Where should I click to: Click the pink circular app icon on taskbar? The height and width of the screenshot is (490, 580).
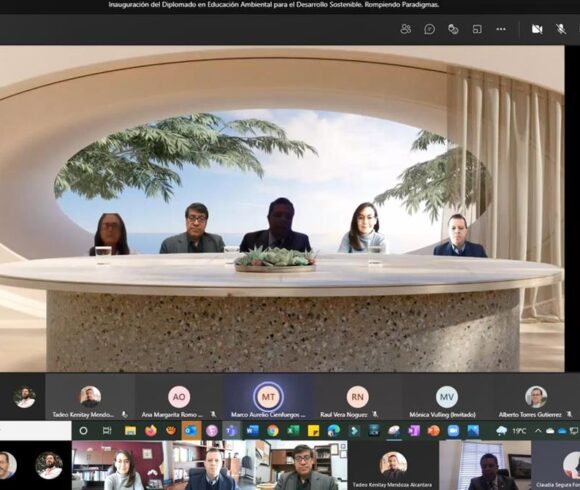point(212,431)
